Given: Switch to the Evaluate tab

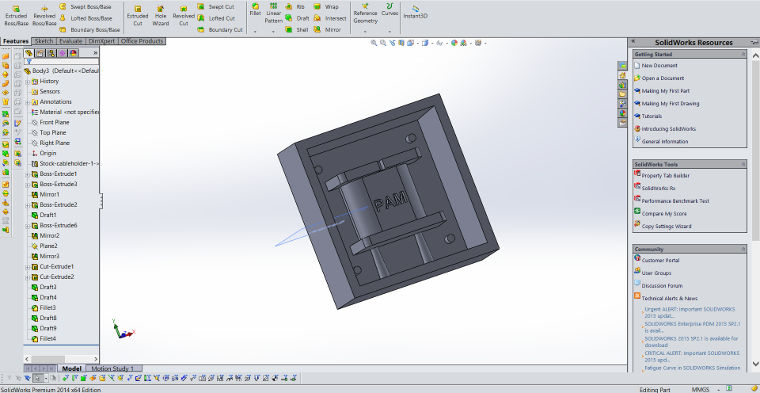Looking at the screenshot, I should pos(71,41).
